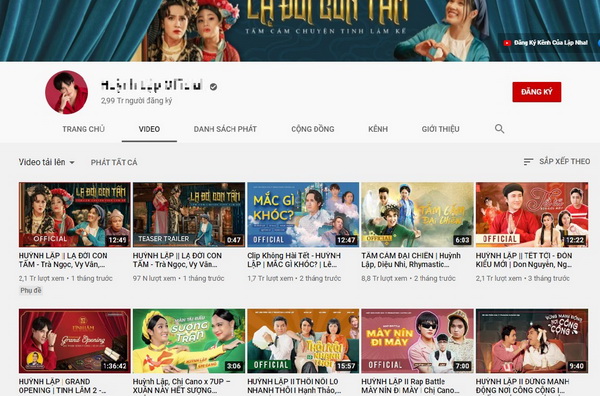Click the PHÁT TẤT CẢ button
This screenshot has width=600, height=396.
[114, 162]
